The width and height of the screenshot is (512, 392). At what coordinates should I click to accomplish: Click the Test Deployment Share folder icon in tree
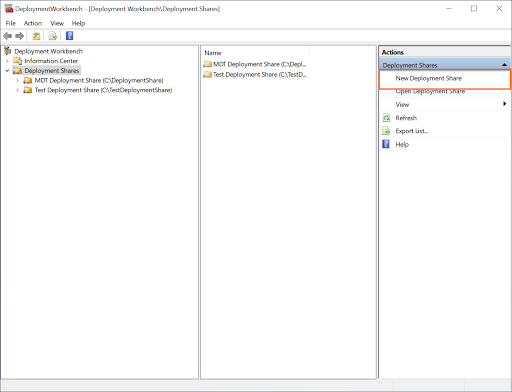[x=28, y=90]
